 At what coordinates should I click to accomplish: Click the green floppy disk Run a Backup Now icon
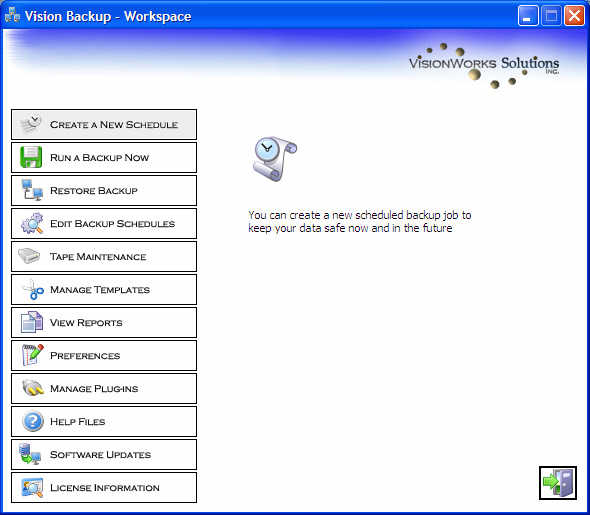31,157
